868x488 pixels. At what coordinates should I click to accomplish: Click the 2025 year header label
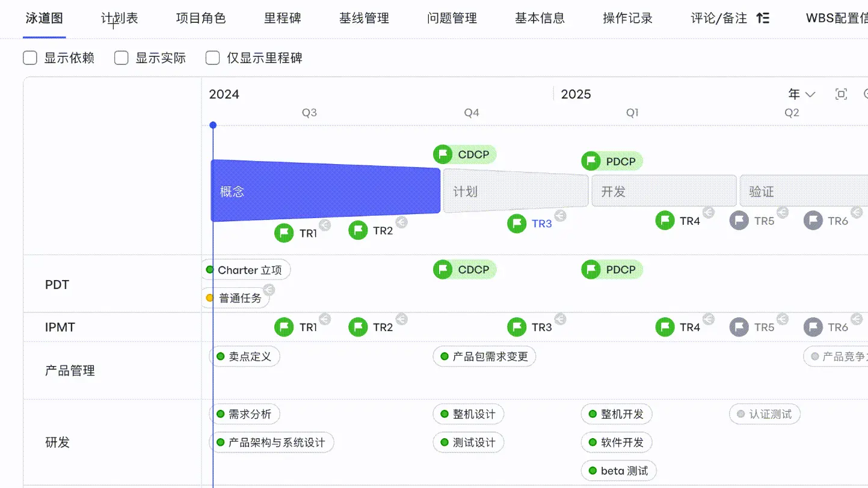point(576,94)
